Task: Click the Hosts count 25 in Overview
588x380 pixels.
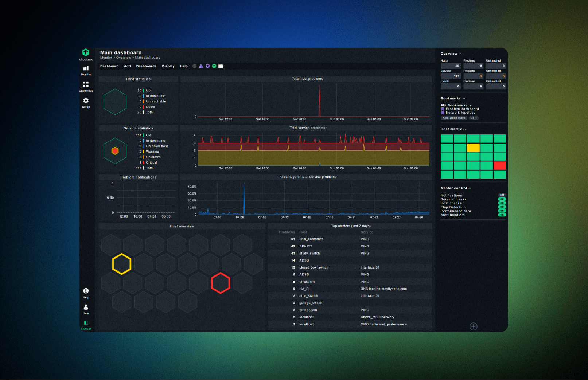Action: pos(451,66)
